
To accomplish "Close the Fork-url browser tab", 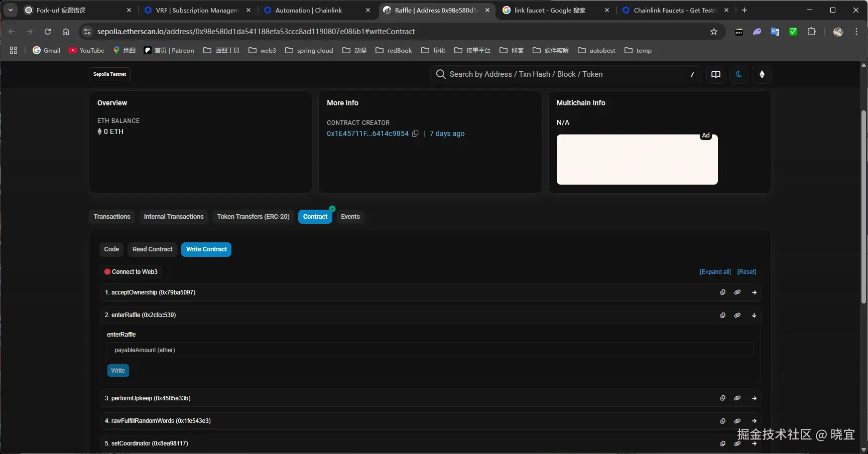I will pyautogui.click(x=129, y=10).
